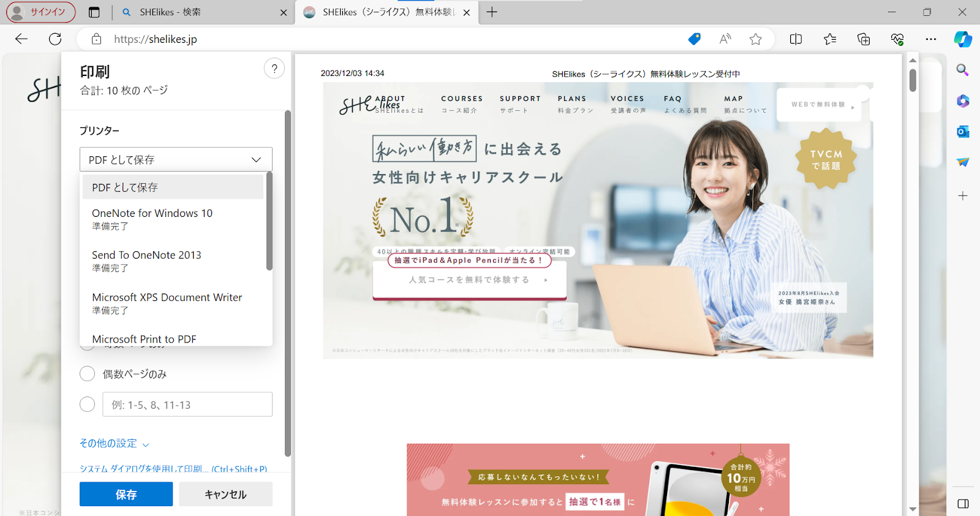Click the pink campaign banner preview page
Screen dimensions: 980x516
point(598,480)
